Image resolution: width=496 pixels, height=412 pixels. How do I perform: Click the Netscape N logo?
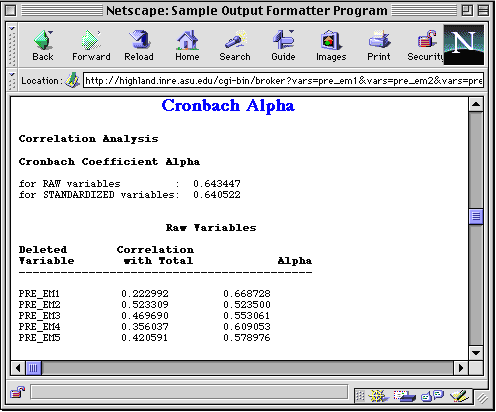(464, 44)
